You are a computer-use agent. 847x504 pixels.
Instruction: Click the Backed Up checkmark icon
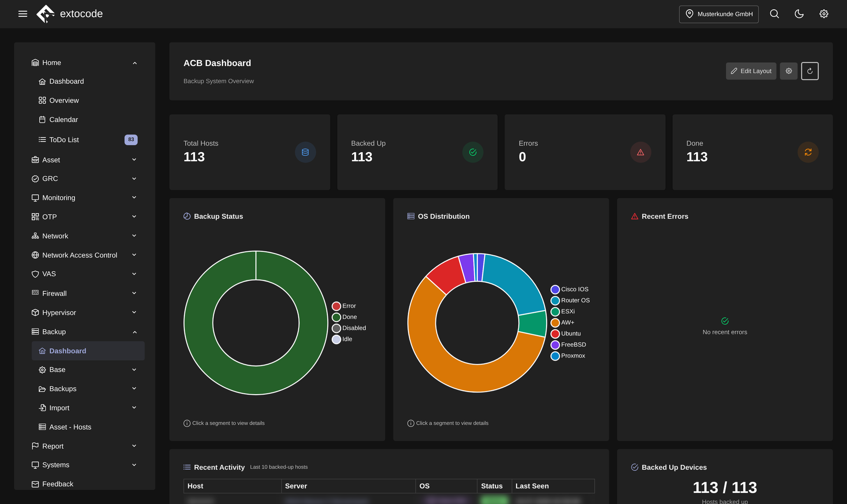[x=472, y=152]
